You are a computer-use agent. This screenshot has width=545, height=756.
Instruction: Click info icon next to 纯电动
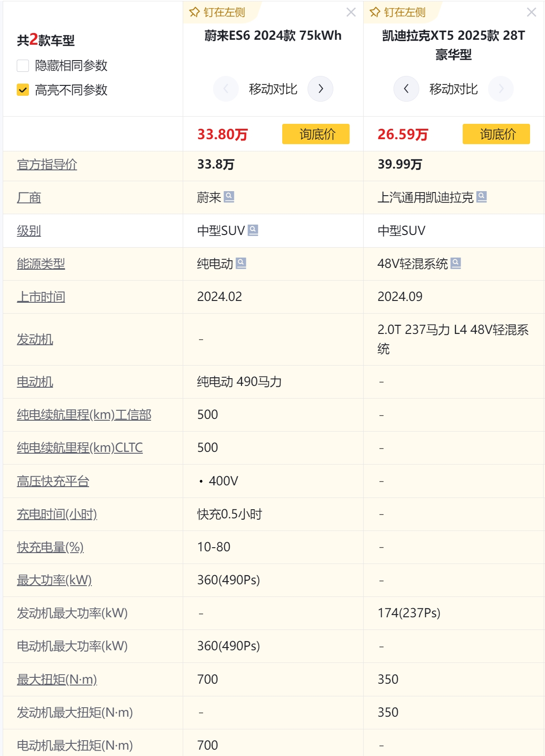click(x=241, y=263)
